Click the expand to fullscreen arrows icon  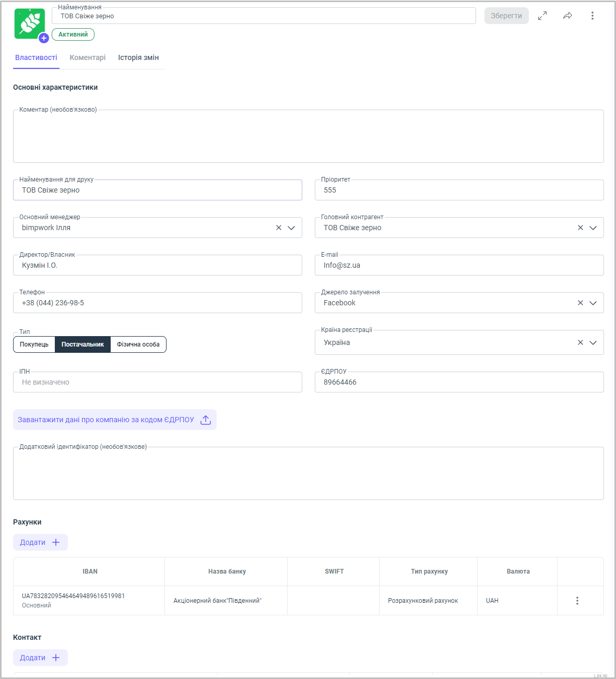pos(542,16)
